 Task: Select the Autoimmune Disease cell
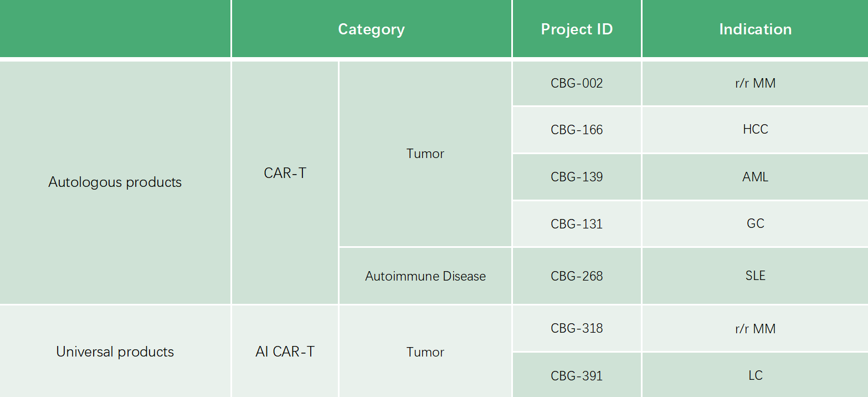coord(425,276)
